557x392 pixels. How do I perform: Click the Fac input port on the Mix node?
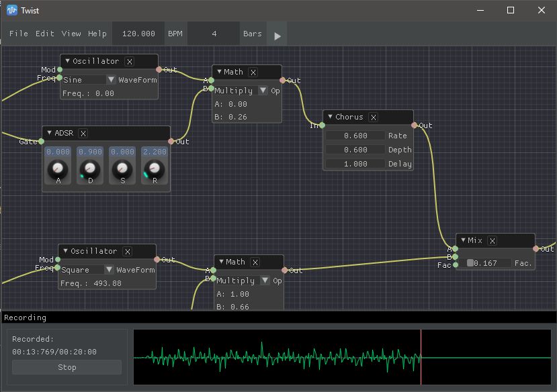454,265
